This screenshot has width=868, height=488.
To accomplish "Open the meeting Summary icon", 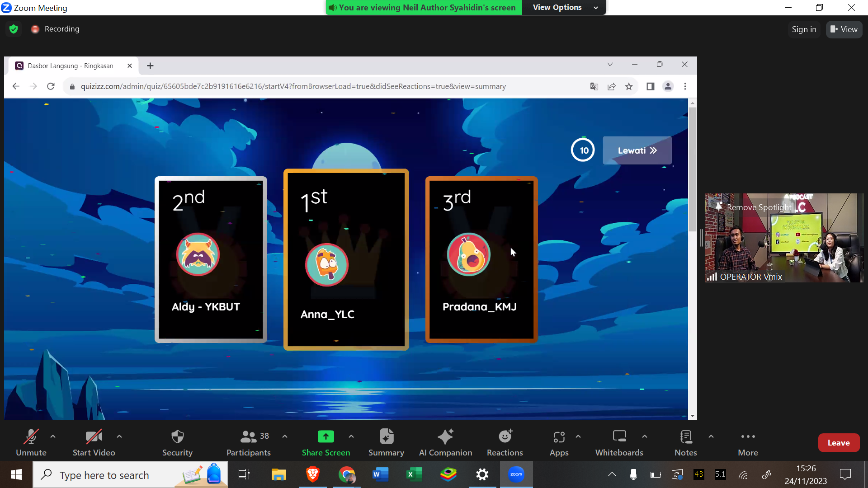I will [x=386, y=437].
